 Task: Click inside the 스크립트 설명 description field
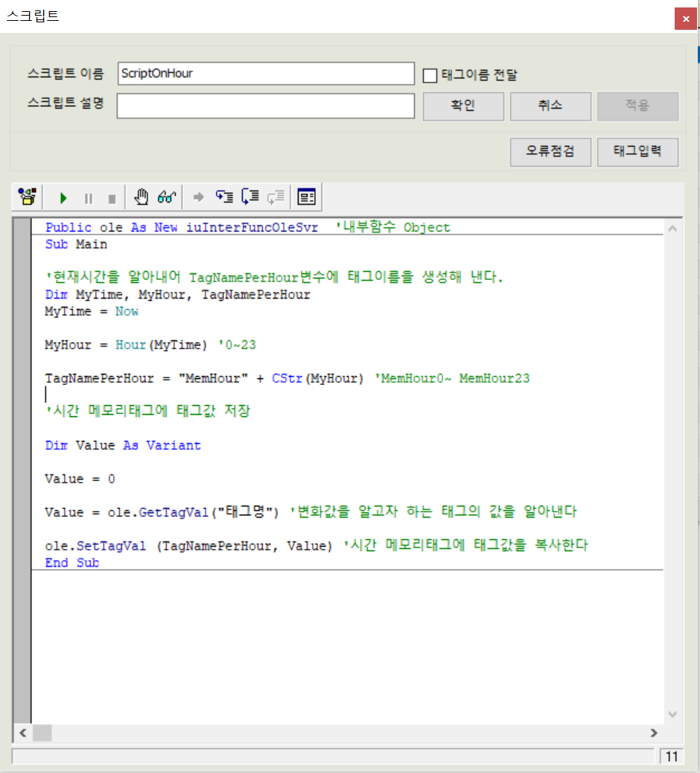(265, 106)
